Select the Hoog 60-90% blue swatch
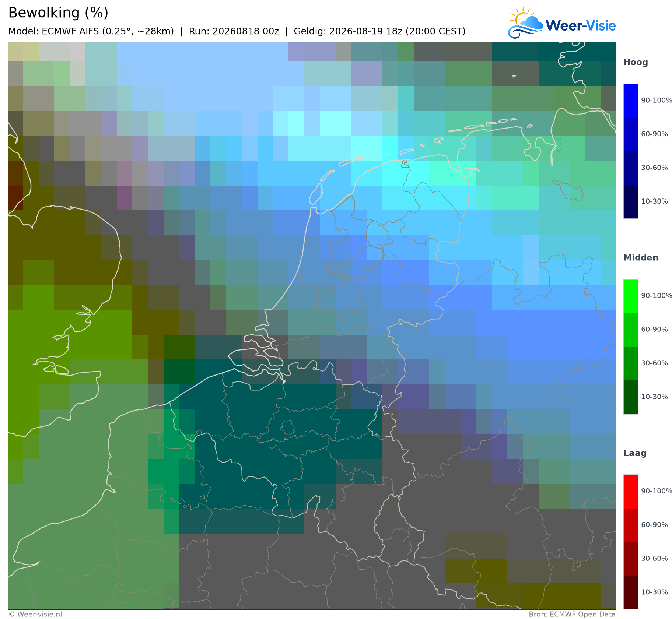This screenshot has width=672, height=619. pos(630,134)
